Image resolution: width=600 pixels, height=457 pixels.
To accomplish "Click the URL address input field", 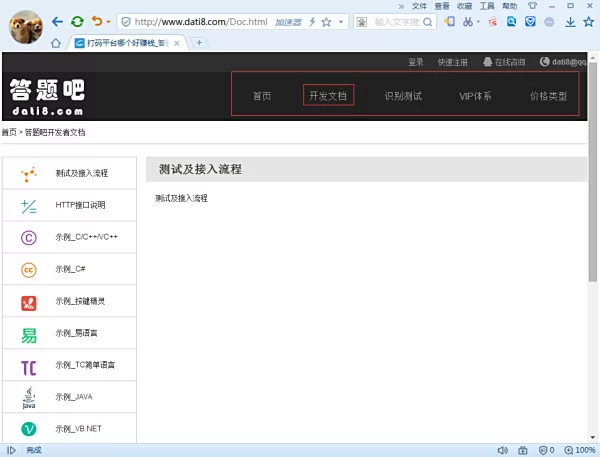I will pyautogui.click(x=200, y=21).
